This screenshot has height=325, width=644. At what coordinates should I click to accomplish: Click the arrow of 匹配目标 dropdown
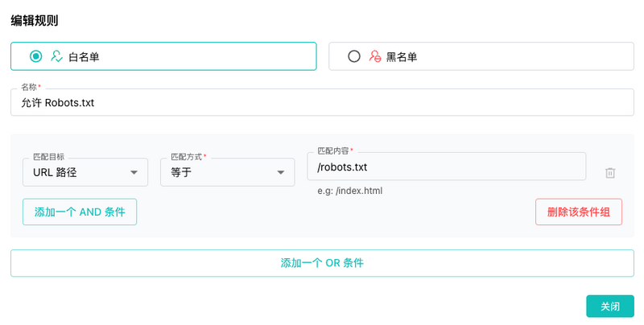pyautogui.click(x=134, y=172)
